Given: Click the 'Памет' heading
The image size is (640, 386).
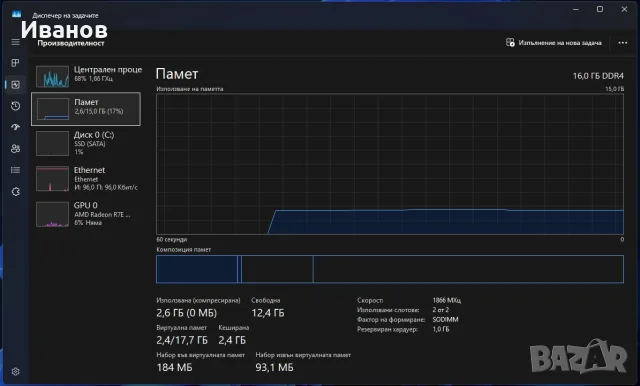Looking at the screenshot, I should pyautogui.click(x=177, y=74).
